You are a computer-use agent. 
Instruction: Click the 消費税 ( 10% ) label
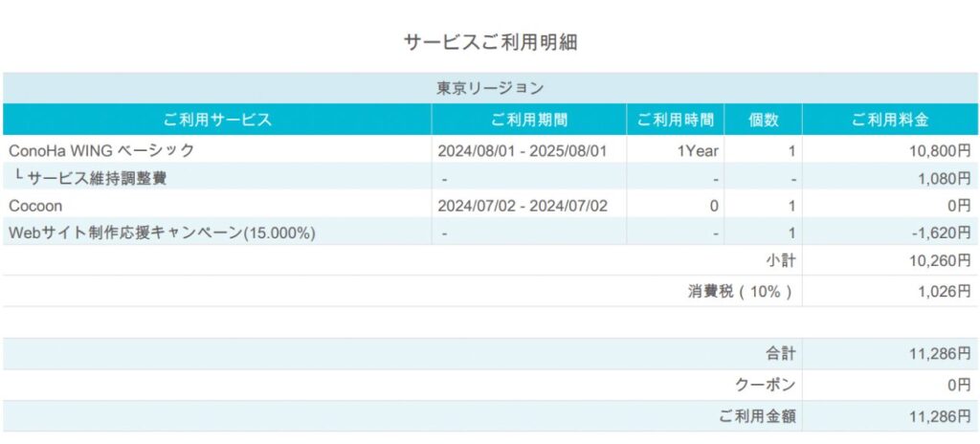[x=740, y=292]
